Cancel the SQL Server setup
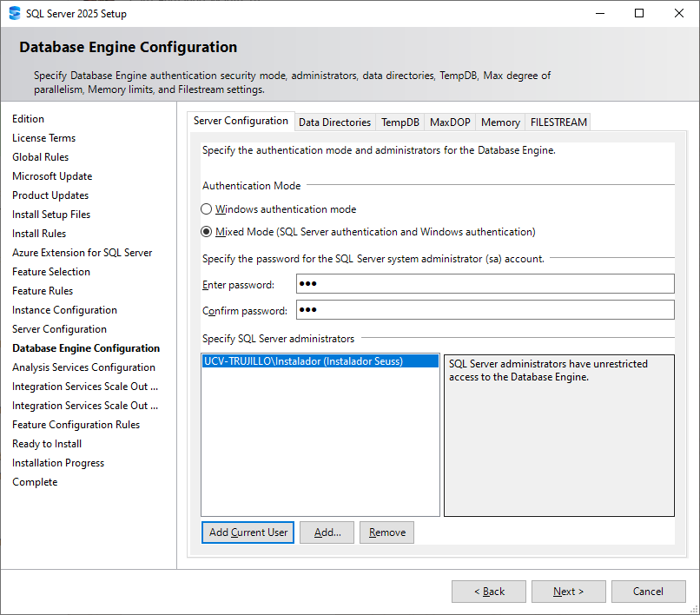Screen dimensions: 700x615 point(648,592)
